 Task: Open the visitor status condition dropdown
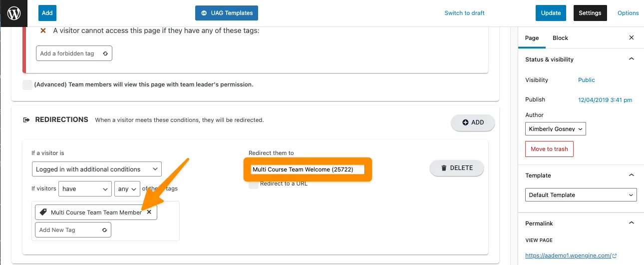pyautogui.click(x=96, y=169)
